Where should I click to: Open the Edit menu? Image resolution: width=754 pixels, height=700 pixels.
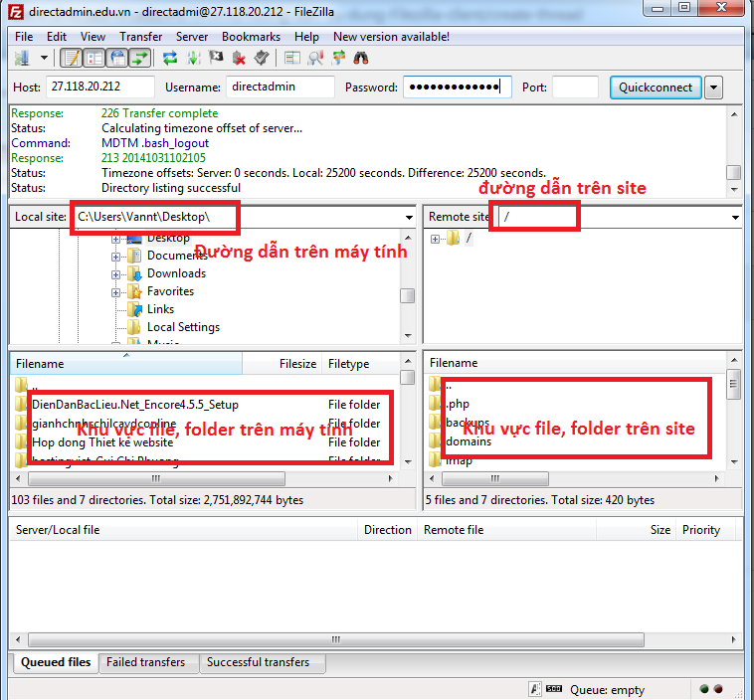57,37
